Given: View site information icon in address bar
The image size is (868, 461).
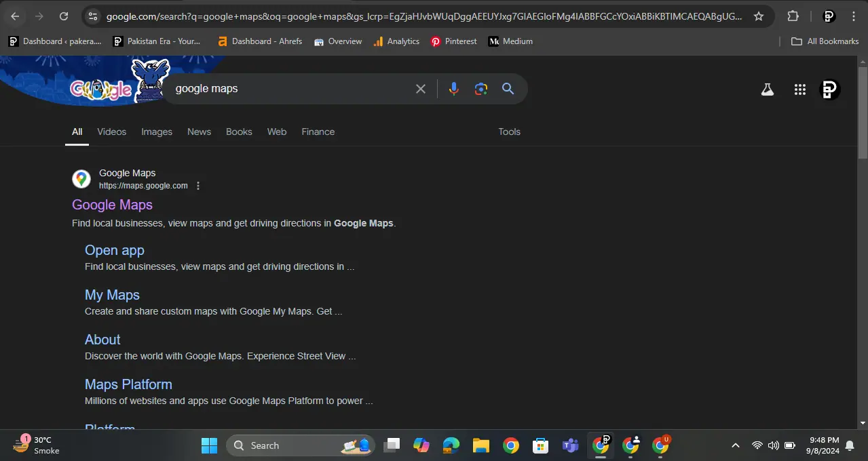Looking at the screenshot, I should click(x=93, y=16).
